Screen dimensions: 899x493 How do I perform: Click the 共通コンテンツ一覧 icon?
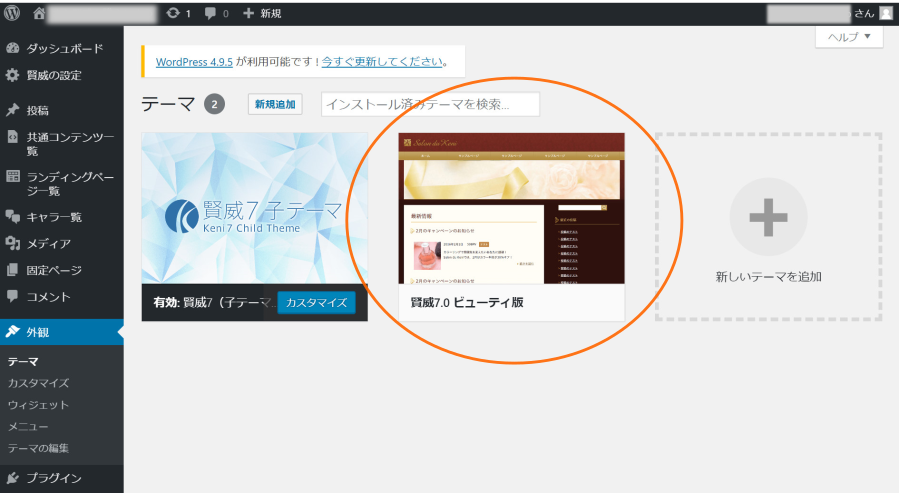[x=13, y=136]
